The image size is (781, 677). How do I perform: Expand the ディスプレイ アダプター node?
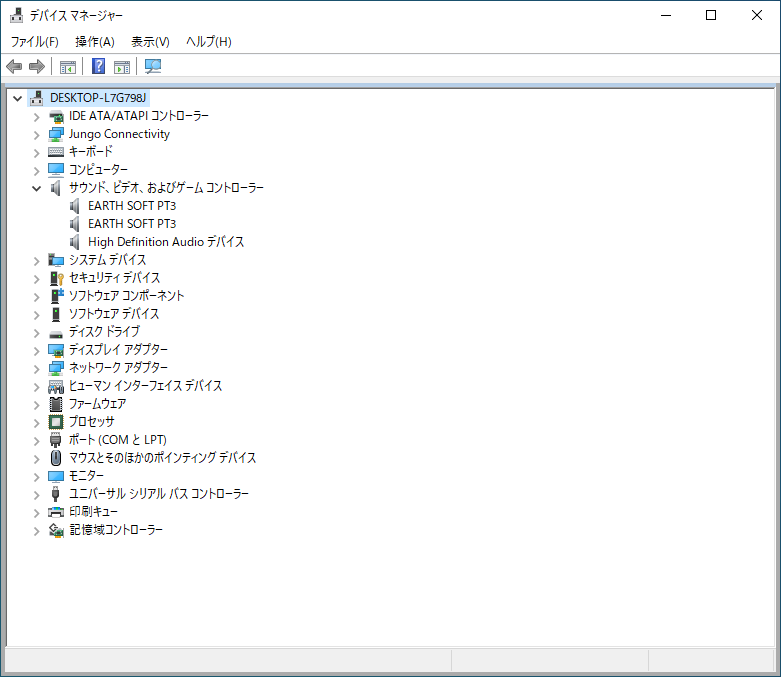pyautogui.click(x=36, y=351)
